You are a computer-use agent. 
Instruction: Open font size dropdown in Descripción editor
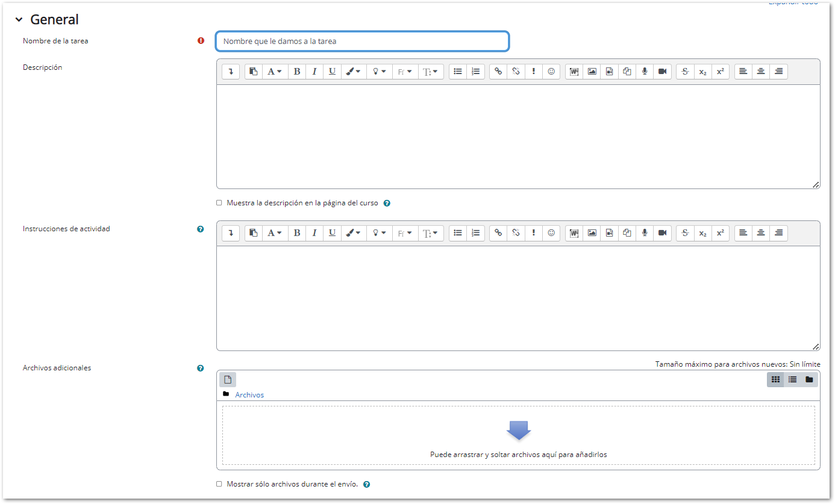coord(431,72)
